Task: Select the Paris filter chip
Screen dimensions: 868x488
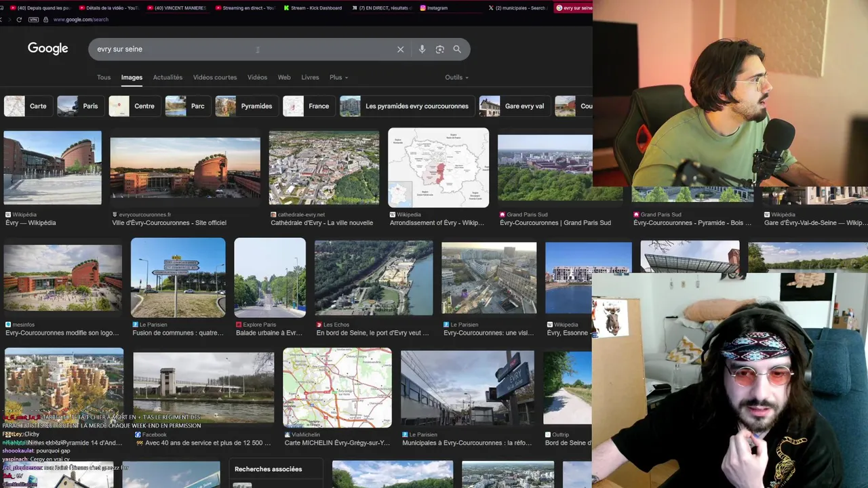Action: [80, 106]
